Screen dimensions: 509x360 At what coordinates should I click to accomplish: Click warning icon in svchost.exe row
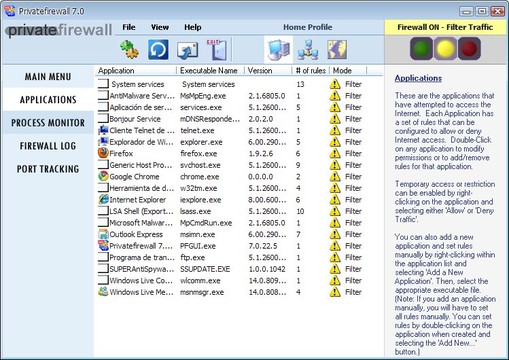tap(335, 165)
